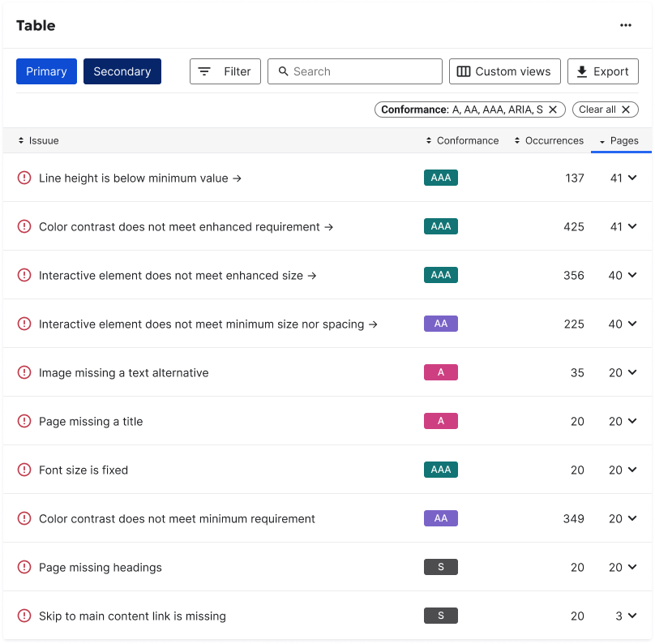
Task: Click the alert icon for Page missing headings
Action: pyautogui.click(x=24, y=567)
